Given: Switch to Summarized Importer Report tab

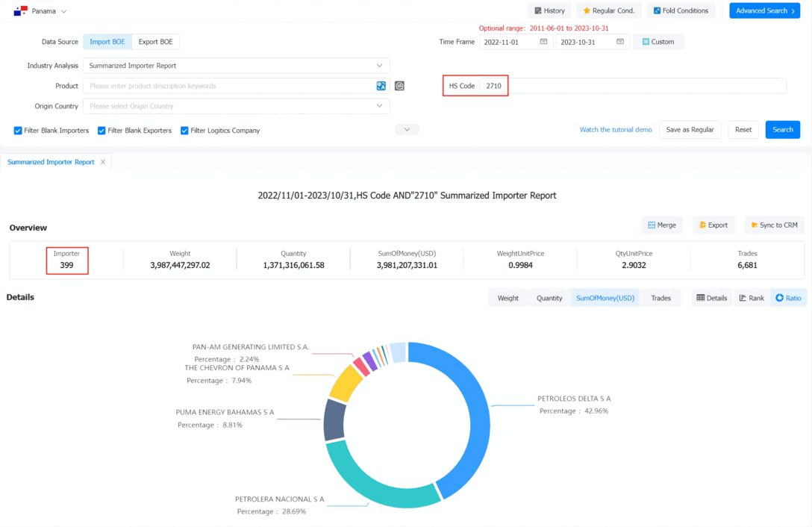Looking at the screenshot, I should tap(51, 162).
